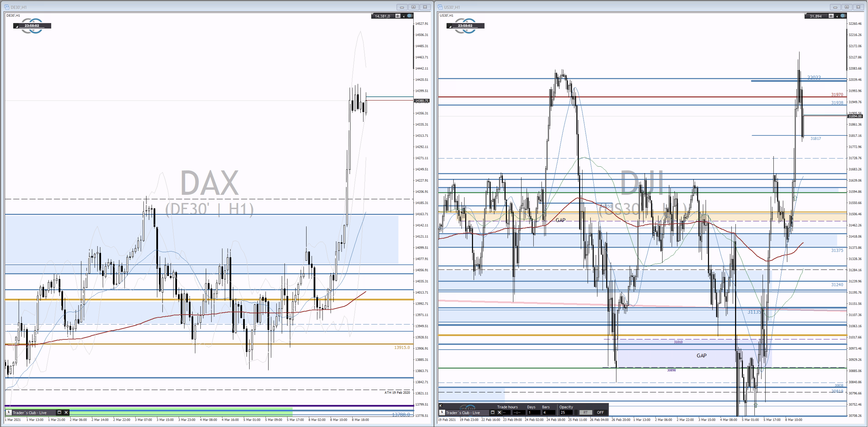Toggle the blue round switch in US30 price panel
The width and height of the screenshot is (868, 427).
tap(843, 16)
